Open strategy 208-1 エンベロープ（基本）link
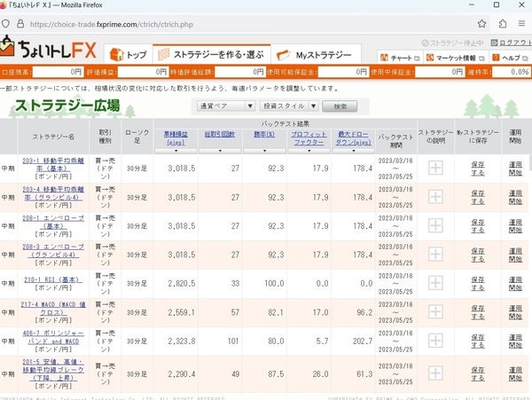This screenshot has height=400, width=532. [x=53, y=223]
